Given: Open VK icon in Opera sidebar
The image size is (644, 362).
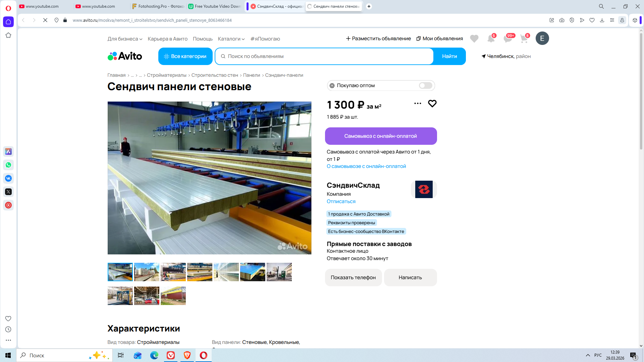Looking at the screenshot, I should pos(8,178).
